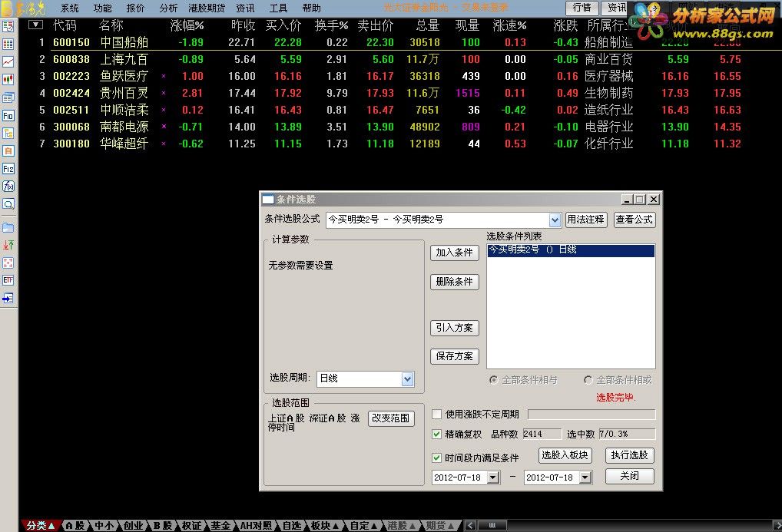This screenshot has width=782, height=532.
Task: Uncheck 时间段内满足条件 checkbox
Action: (436, 458)
